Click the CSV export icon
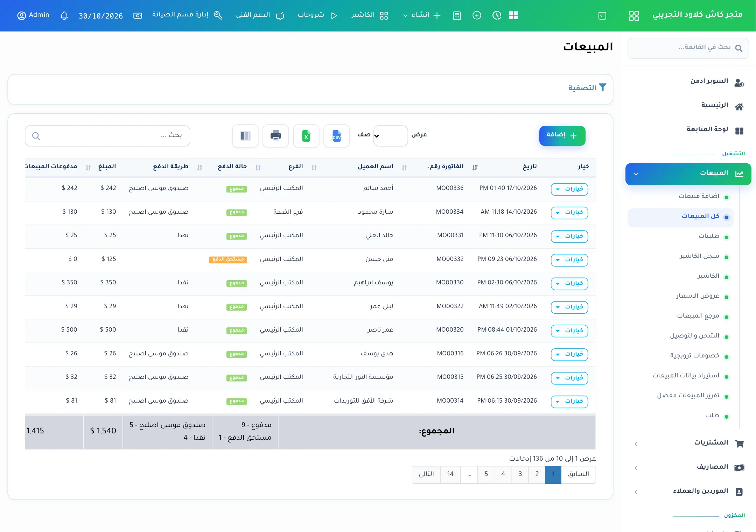The width and height of the screenshot is (756, 532). point(336,136)
